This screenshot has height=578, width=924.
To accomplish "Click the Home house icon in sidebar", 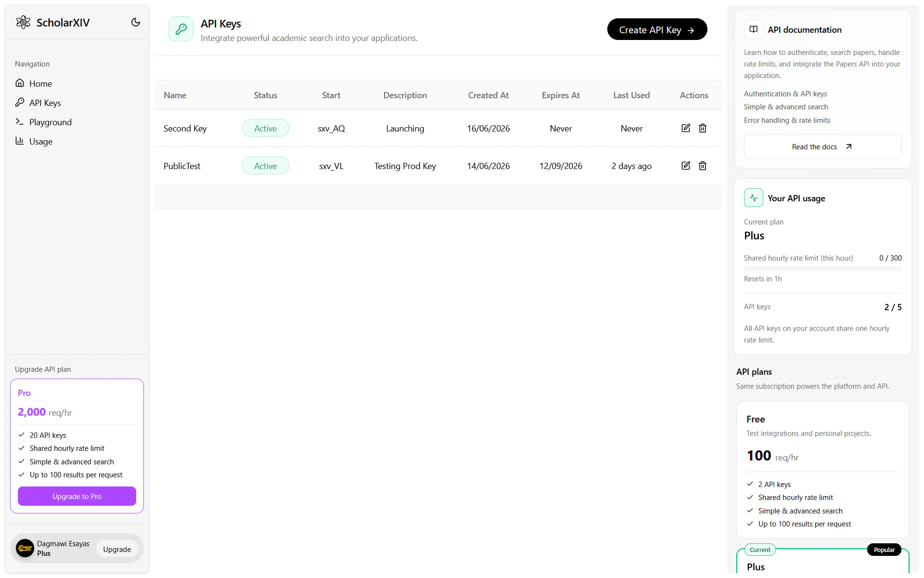I will (x=20, y=83).
